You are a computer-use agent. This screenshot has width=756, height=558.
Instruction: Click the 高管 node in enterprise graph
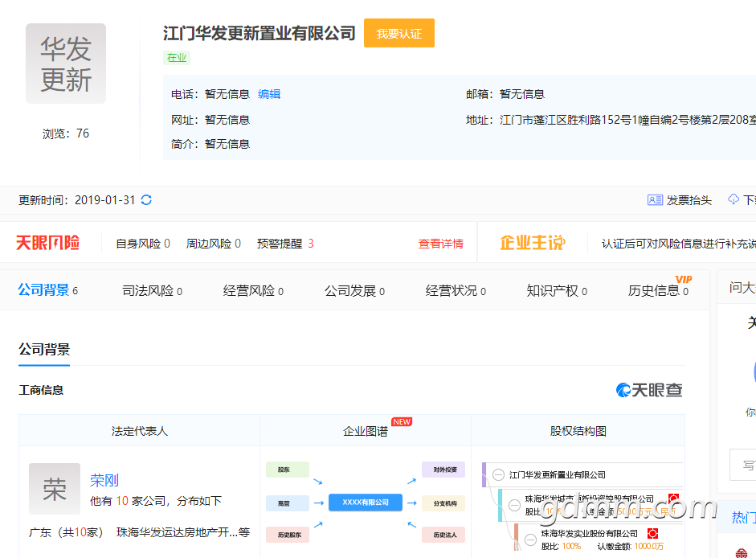click(x=288, y=503)
